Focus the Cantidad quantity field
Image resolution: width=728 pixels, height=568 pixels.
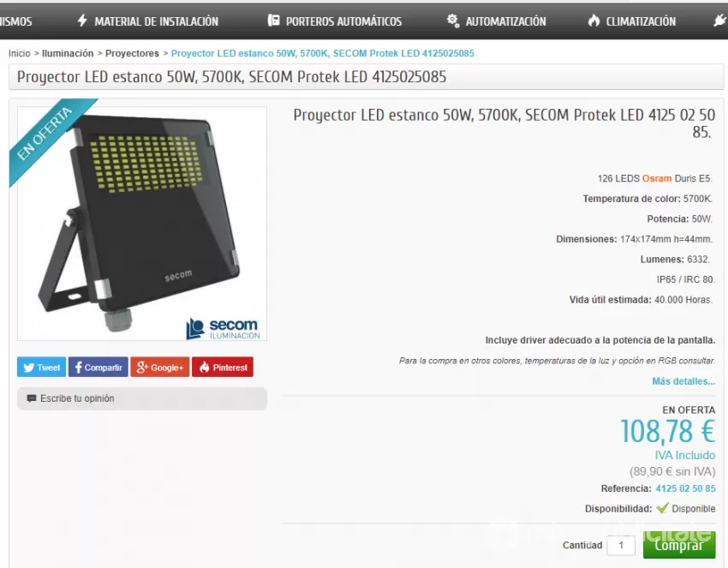[x=621, y=545]
